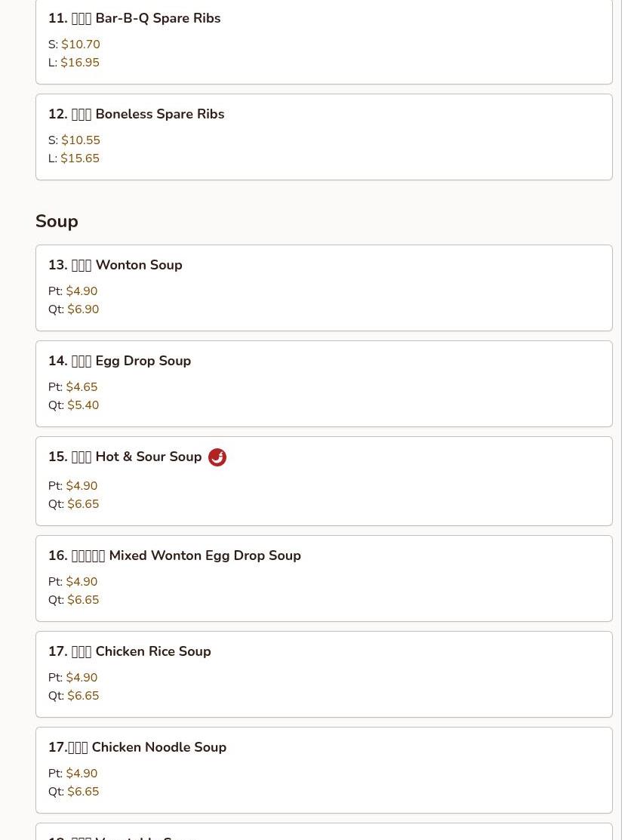Pick the pint price of Chicken Rice Soup

82,678
